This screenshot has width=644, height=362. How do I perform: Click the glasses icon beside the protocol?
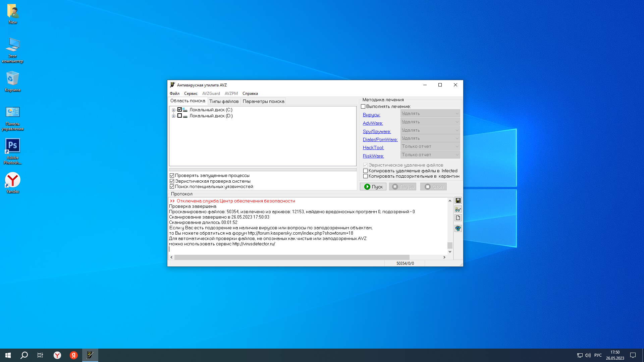coord(458,209)
